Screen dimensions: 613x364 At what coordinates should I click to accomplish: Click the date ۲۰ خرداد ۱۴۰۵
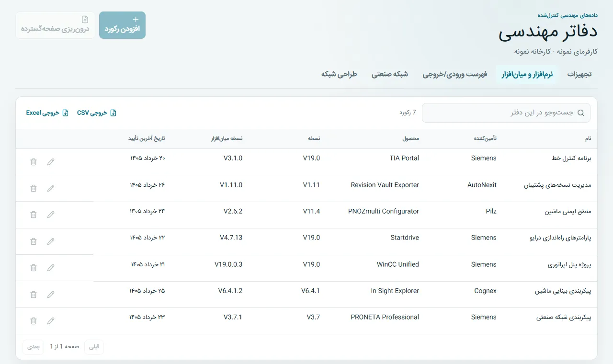[147, 158]
